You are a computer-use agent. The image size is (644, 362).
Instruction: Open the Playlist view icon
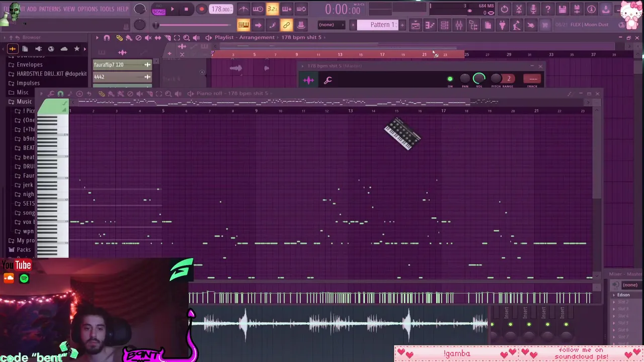[416, 25]
